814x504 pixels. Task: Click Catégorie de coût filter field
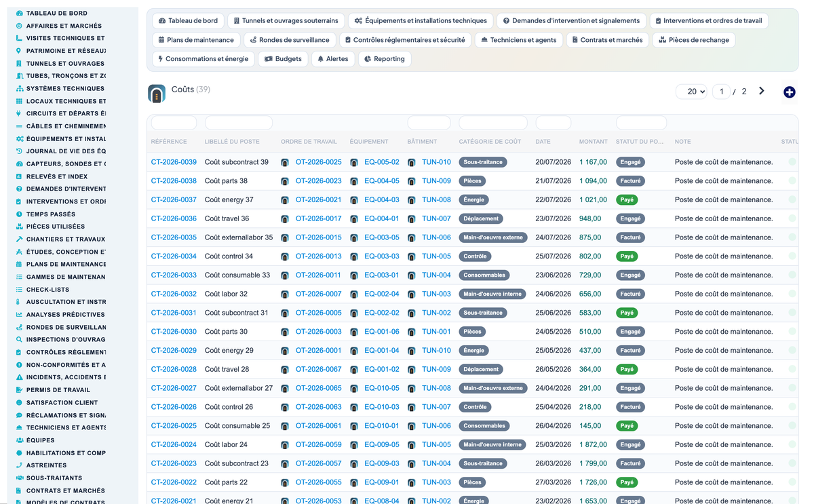coord(493,123)
